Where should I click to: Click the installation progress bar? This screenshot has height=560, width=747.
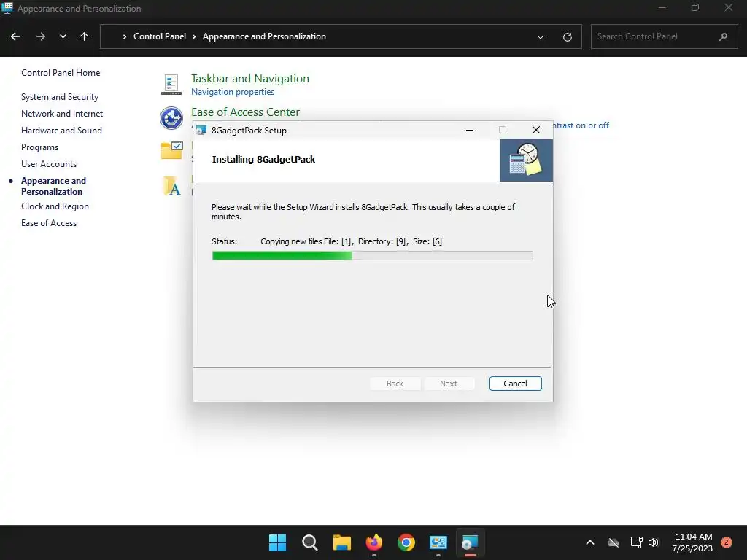pyautogui.click(x=372, y=256)
